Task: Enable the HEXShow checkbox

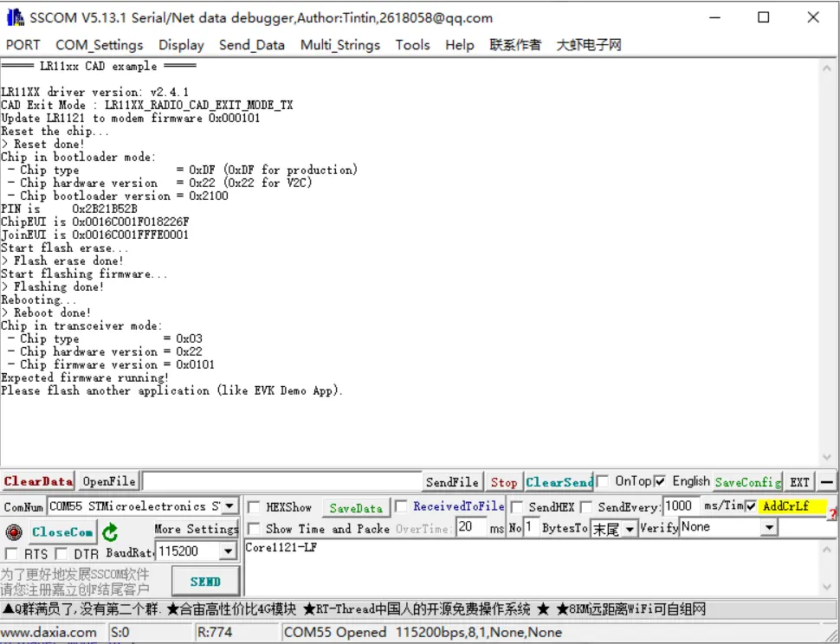Action: [x=254, y=507]
